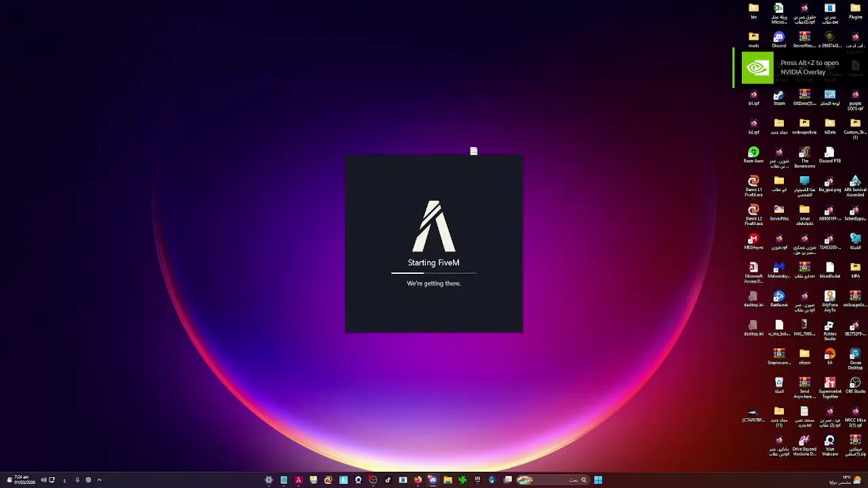Viewport: 868px width, 488px height.
Task: Click the FiveM logo in the loader
Action: [434, 226]
